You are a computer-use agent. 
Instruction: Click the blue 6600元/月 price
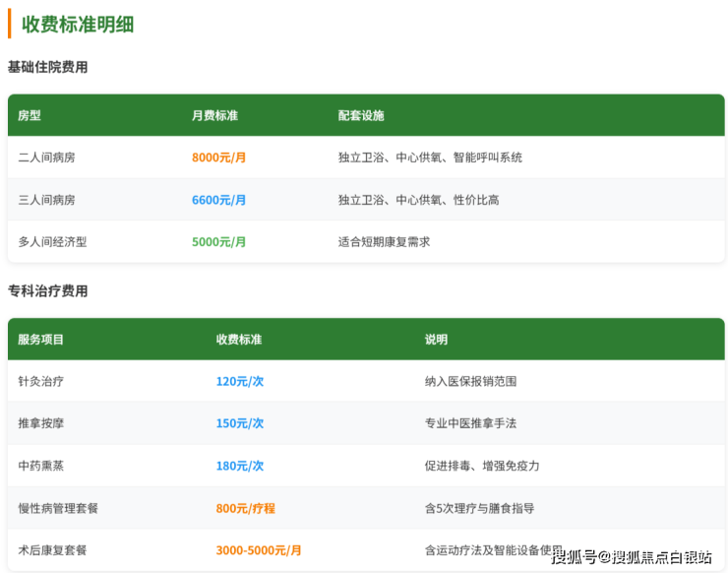(218, 200)
